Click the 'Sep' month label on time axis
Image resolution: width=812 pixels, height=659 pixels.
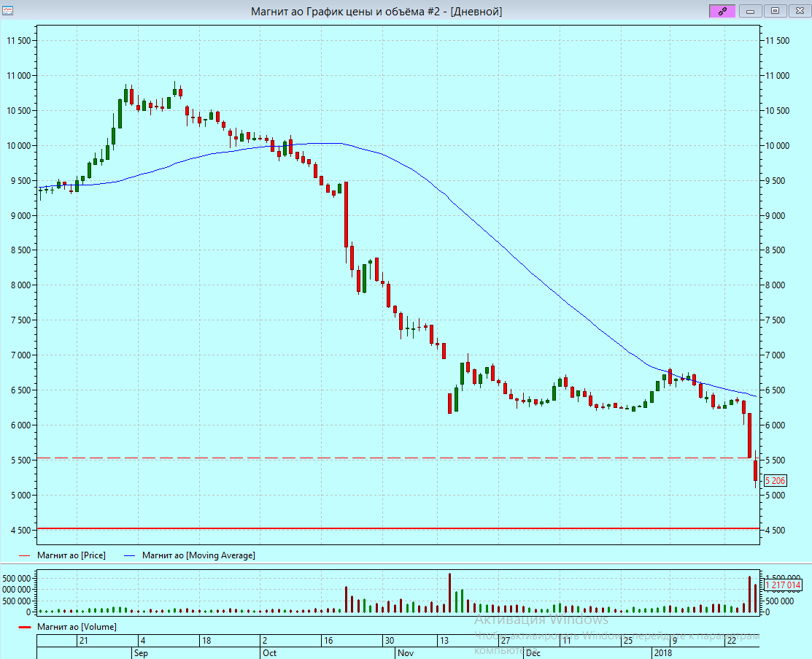141,653
